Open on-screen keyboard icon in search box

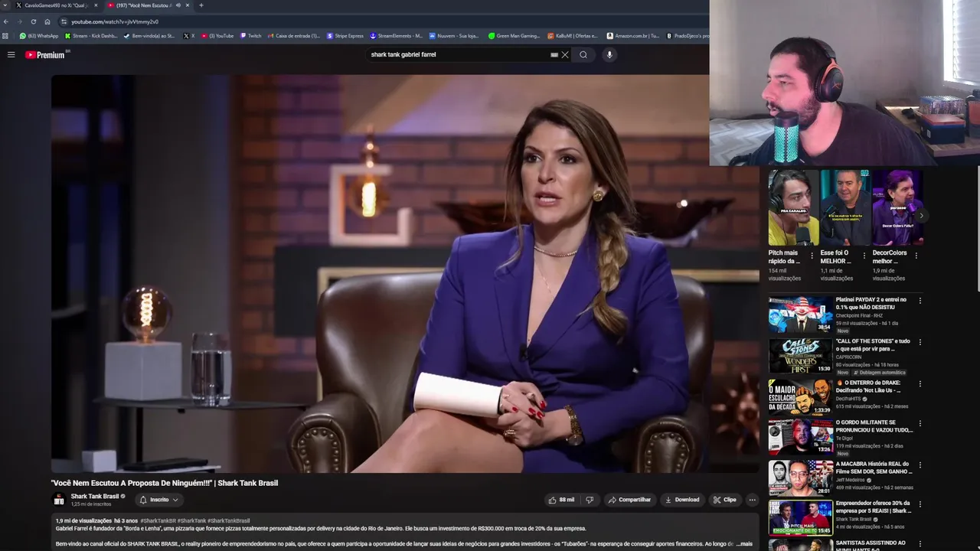click(554, 54)
